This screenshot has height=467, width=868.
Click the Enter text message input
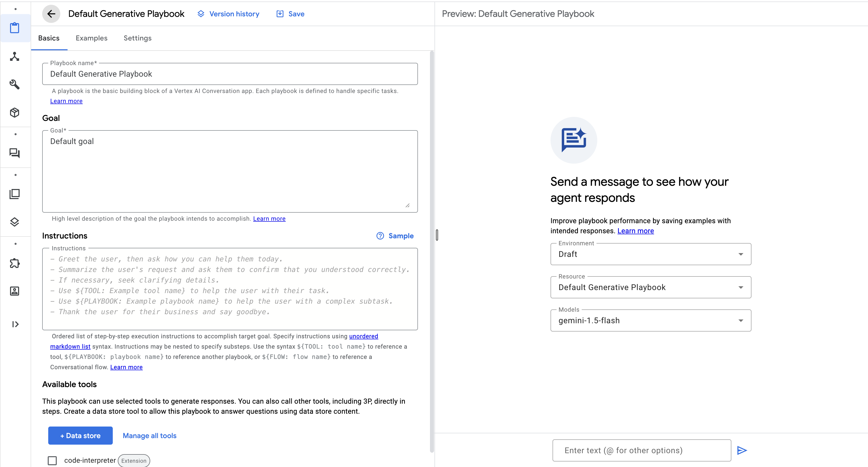[x=641, y=450]
